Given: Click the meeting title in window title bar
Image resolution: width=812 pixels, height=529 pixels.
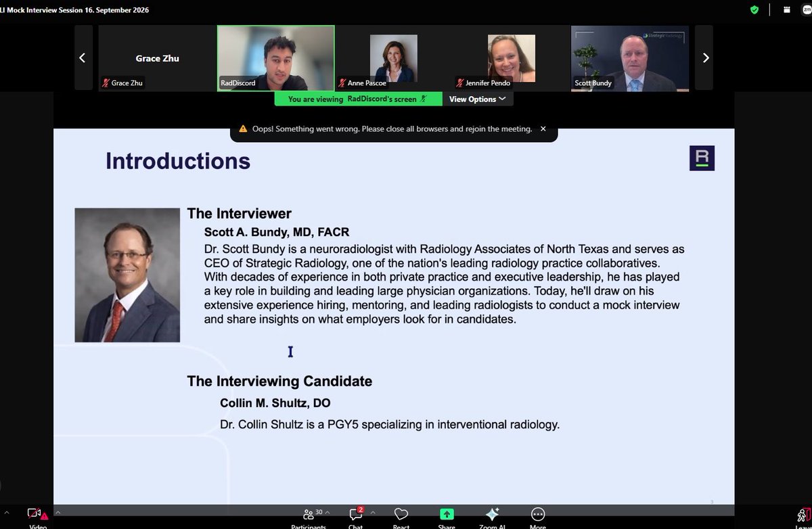Looking at the screenshot, I should [74, 10].
